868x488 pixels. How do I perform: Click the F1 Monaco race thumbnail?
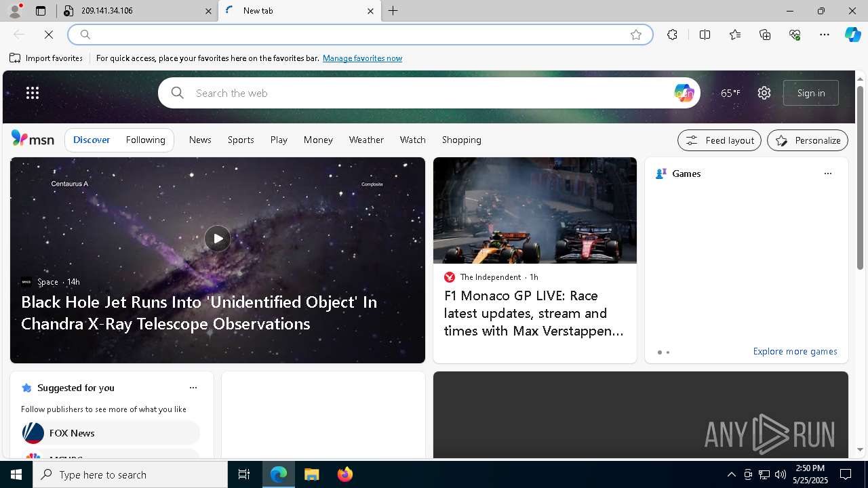(x=535, y=210)
